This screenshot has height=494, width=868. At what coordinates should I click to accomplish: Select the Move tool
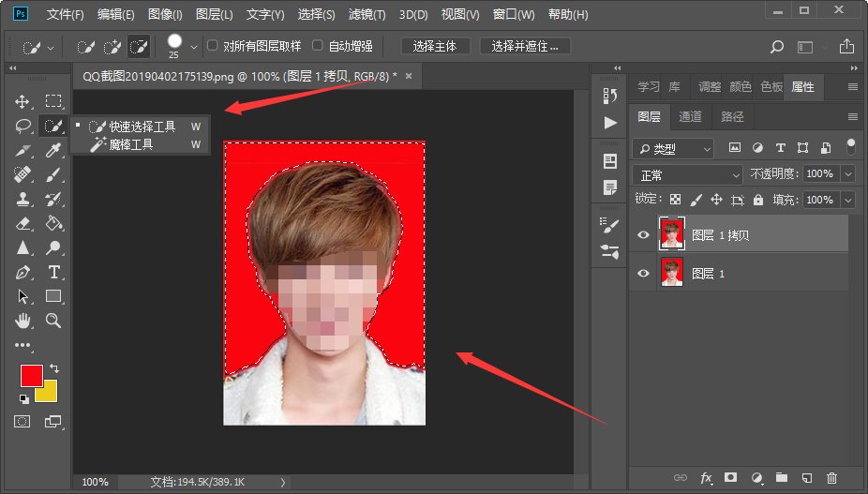pos(22,101)
